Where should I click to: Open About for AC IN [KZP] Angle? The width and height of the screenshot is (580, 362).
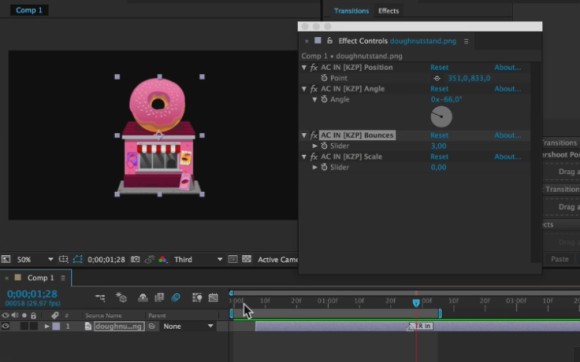click(508, 89)
